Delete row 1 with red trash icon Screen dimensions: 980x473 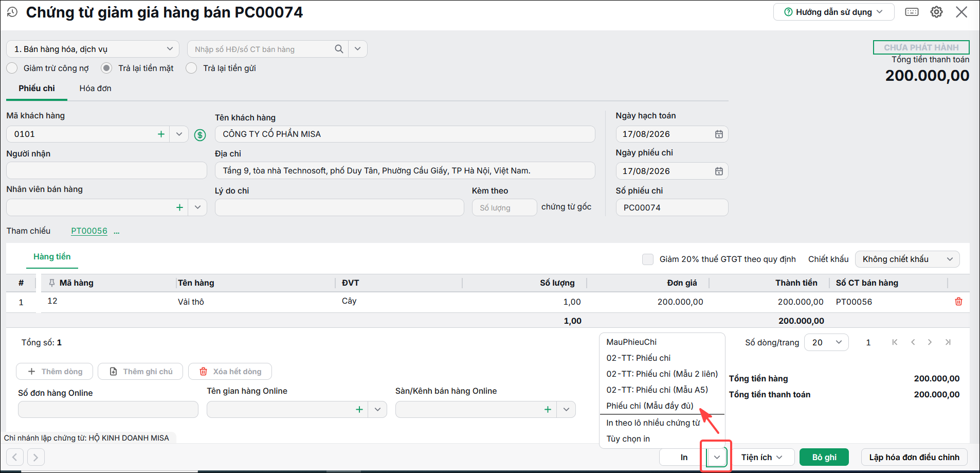[x=958, y=302]
